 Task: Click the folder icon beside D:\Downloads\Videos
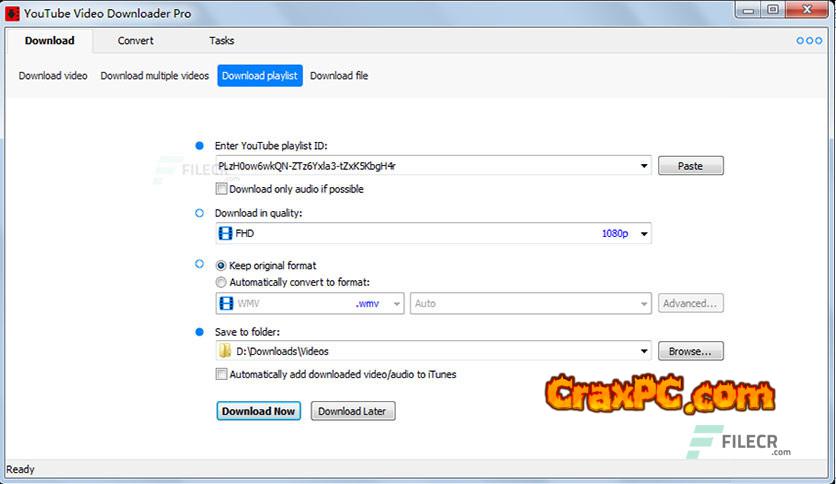225,351
